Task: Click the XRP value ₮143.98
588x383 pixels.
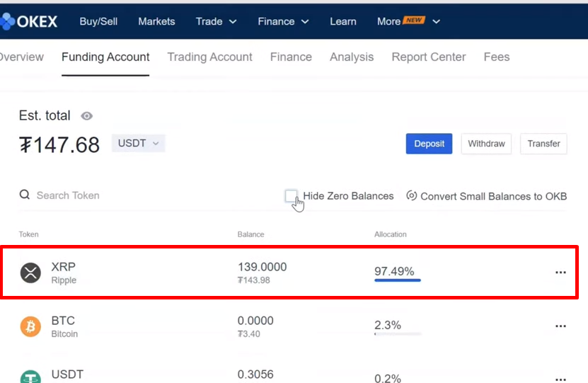Action: click(x=254, y=280)
